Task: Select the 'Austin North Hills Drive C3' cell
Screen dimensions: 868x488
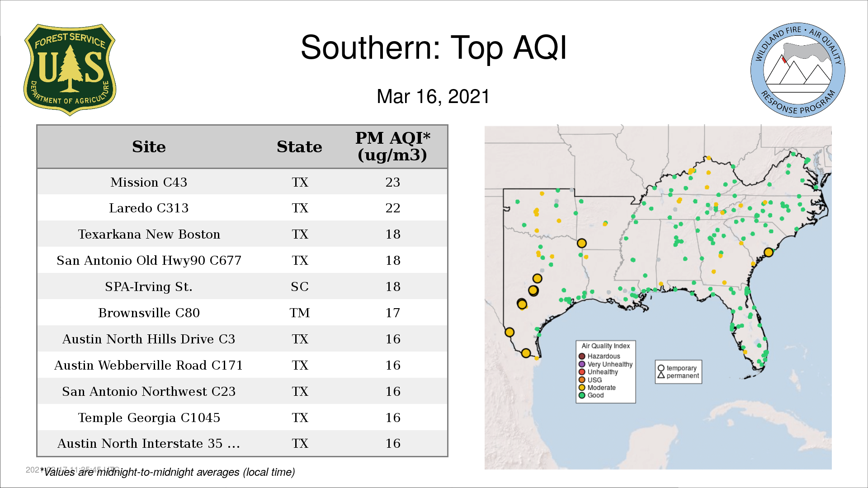Action: tap(149, 339)
